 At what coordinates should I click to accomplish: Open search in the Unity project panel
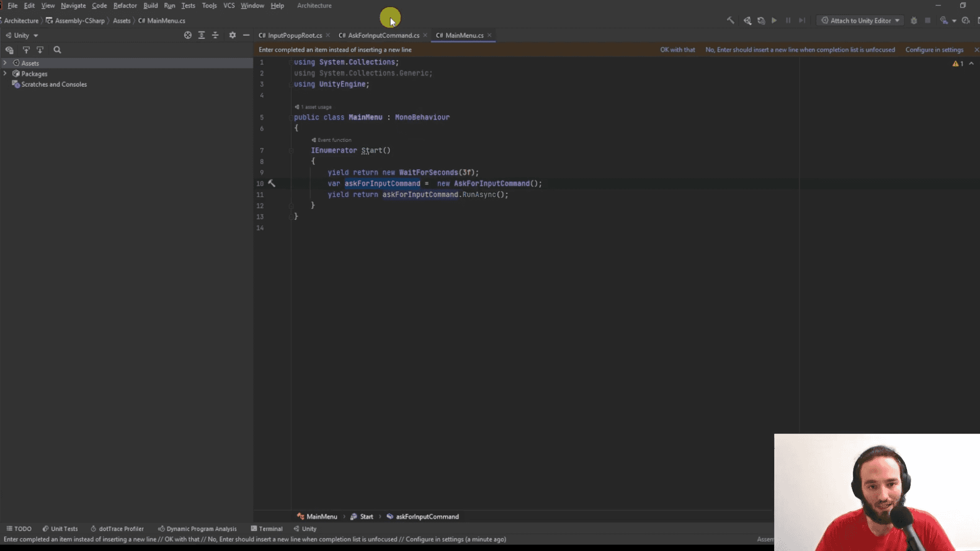pos(58,49)
